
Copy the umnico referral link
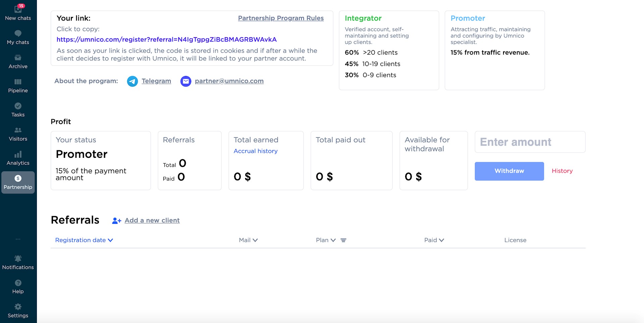[x=166, y=40]
